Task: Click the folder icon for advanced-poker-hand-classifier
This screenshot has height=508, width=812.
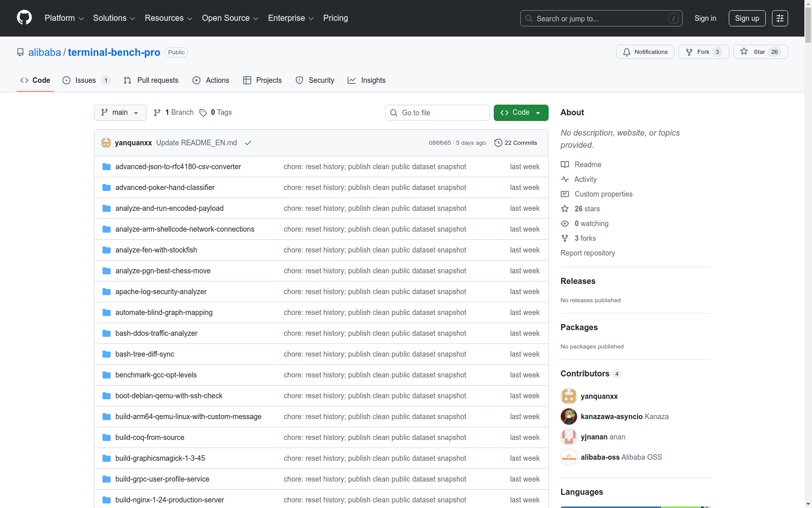Action: 107,187
